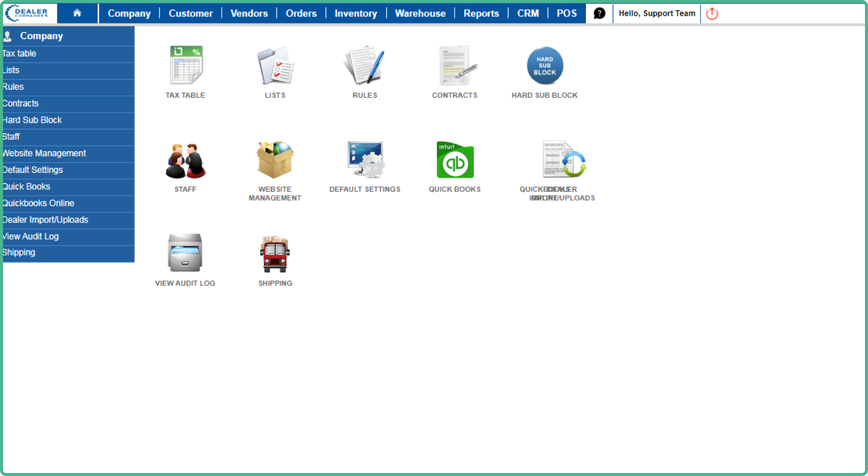The image size is (868, 476).
Task: Open Dealer Import/Uploads sidebar link
Action: 45,220
